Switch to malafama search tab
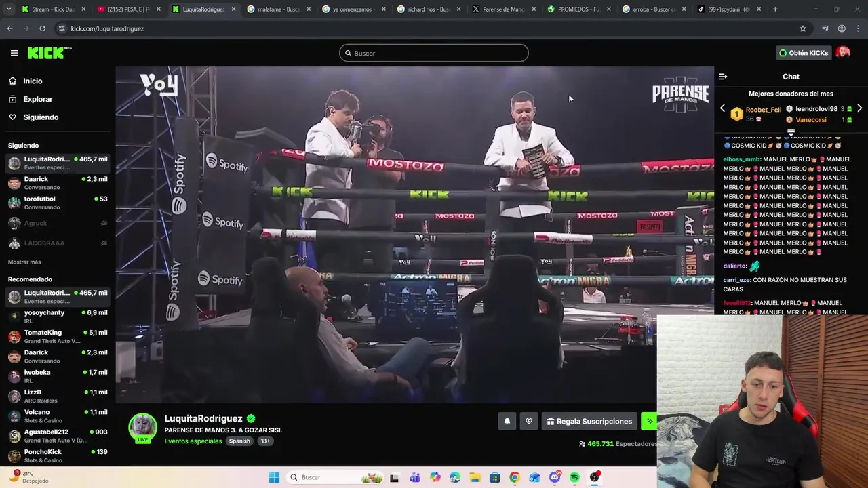 (278, 9)
